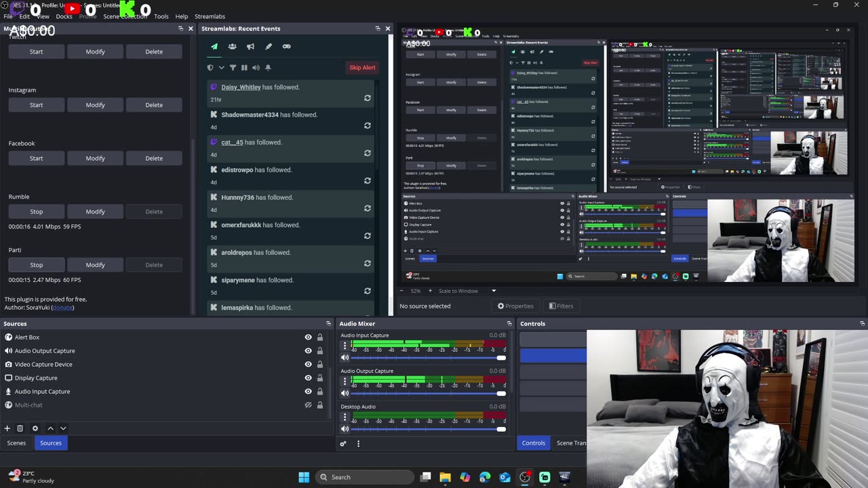Open the Help menu
The image size is (868, 488).
pos(182,16)
